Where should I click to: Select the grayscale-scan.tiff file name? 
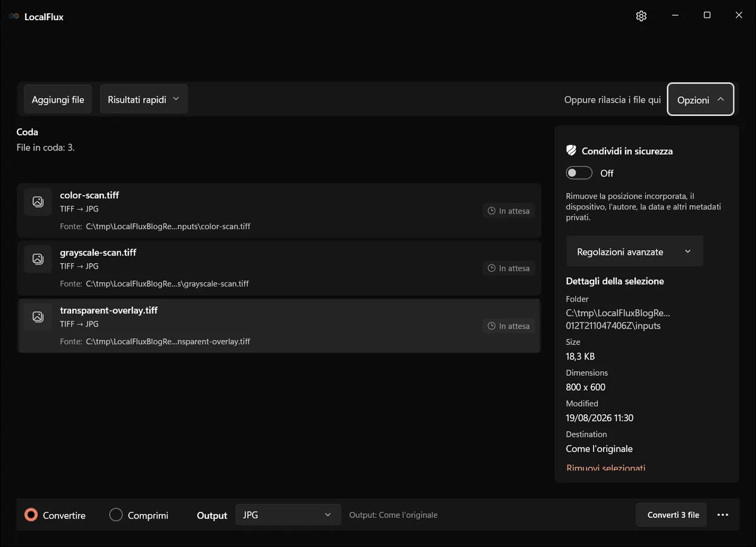tap(98, 252)
